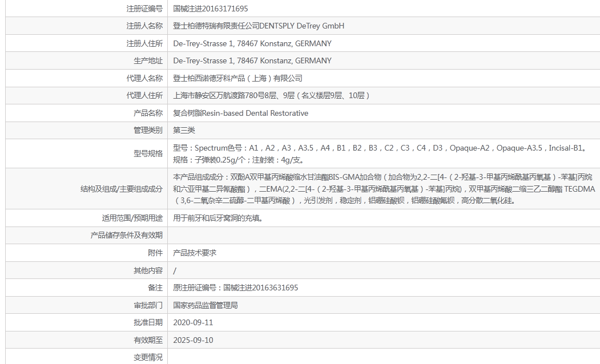This screenshot has width=600, height=364.
Task: Click the composition line mentioning TEGDMA
Action: [384, 188]
